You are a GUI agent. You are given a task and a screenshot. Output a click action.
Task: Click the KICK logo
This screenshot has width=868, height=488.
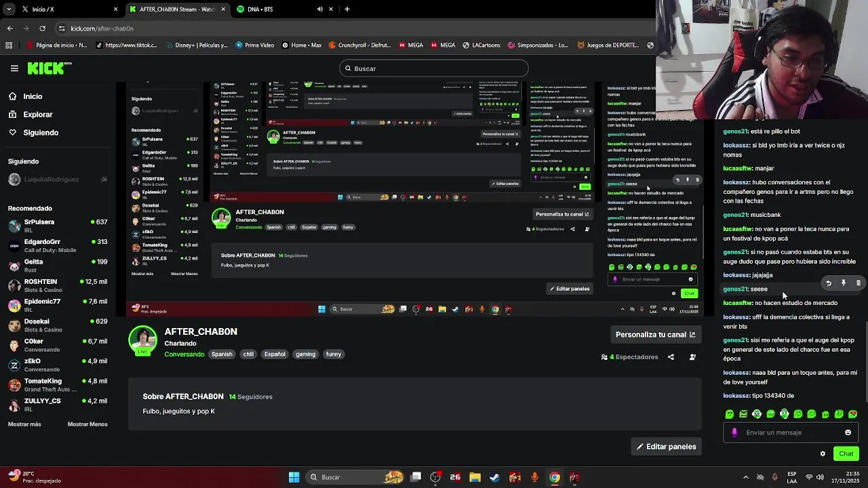coord(49,68)
